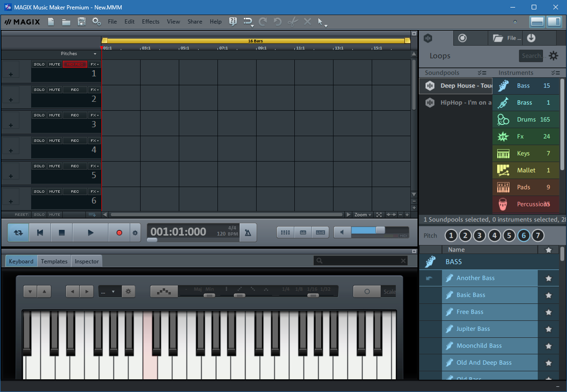Screen dimensions: 567x392
Task: Open FX dropdown on track 2
Action: tap(95, 90)
